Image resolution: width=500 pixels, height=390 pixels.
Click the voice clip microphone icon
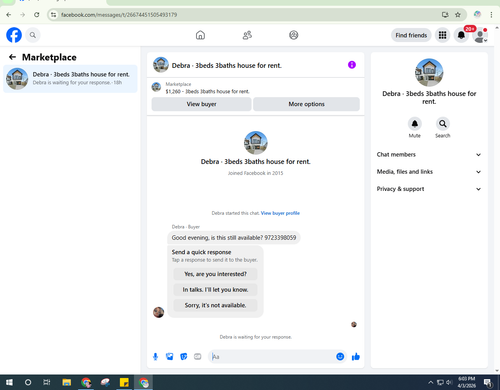click(155, 357)
